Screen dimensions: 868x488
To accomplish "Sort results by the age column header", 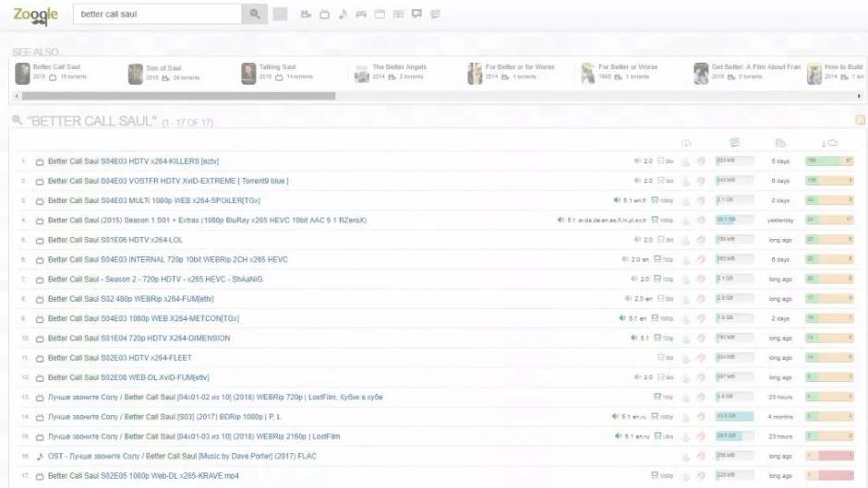I will tap(780, 143).
